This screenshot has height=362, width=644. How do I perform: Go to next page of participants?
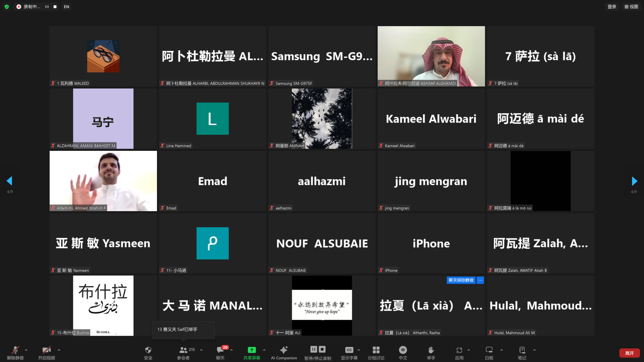point(634,181)
